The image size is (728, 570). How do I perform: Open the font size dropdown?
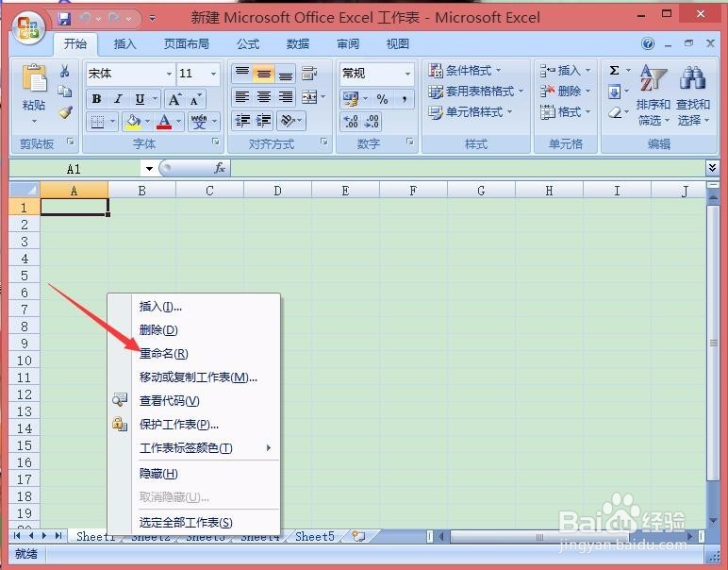213,74
